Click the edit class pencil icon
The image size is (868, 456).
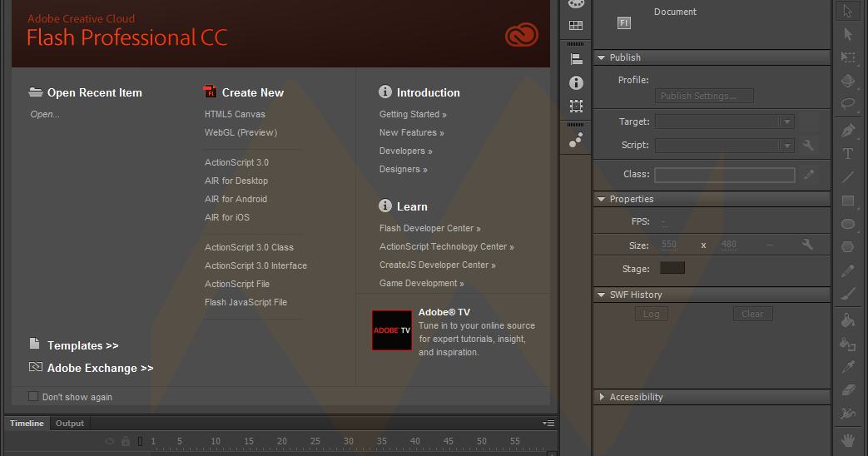pyautogui.click(x=809, y=174)
